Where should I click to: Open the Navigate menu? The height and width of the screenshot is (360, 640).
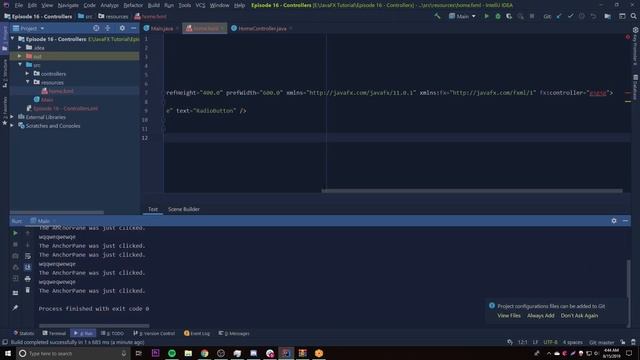coord(68,5)
